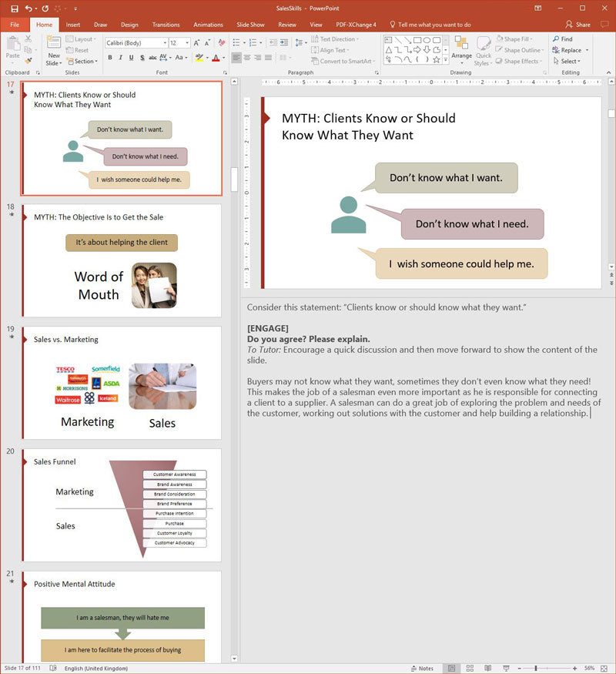The image size is (616, 674).
Task: Switch to the Design tab
Action: [x=129, y=25]
